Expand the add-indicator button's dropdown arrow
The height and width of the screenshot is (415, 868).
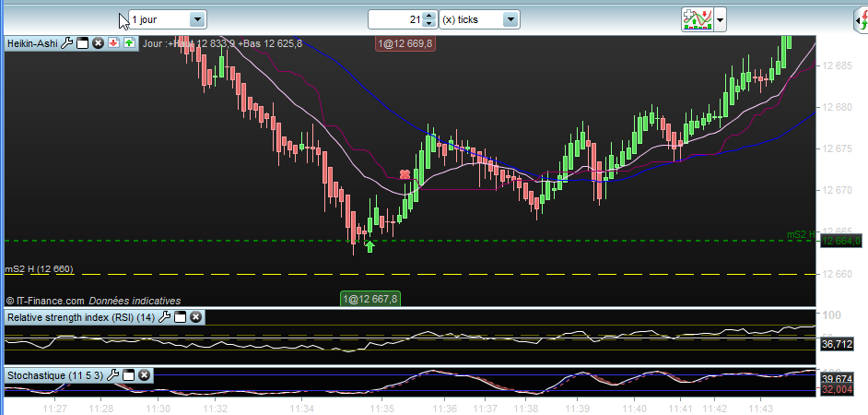tap(720, 19)
